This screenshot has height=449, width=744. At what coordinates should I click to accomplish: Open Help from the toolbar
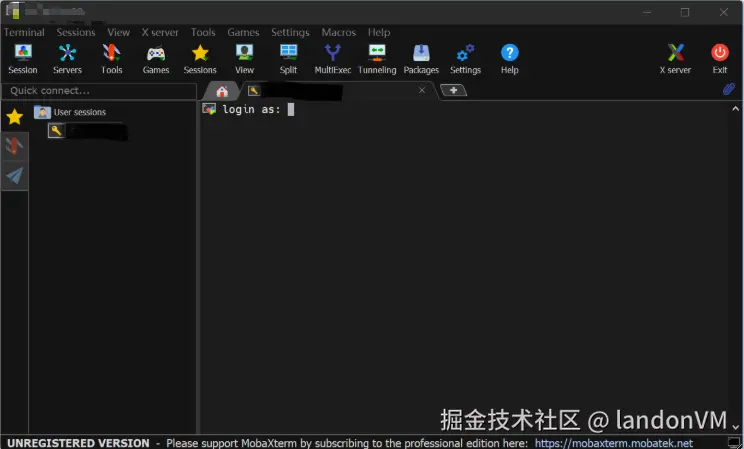pyautogui.click(x=510, y=59)
